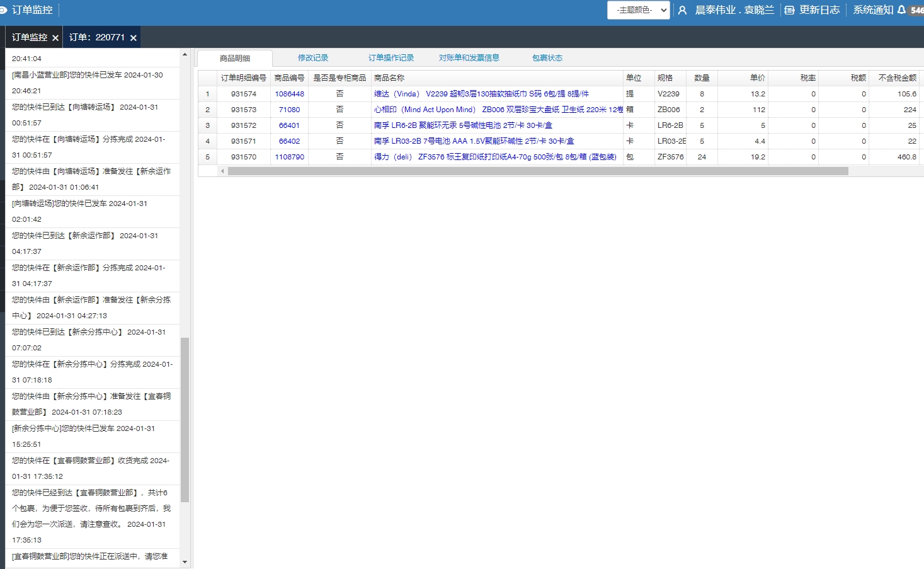This screenshot has width=924, height=569.
Task: Click the 规格 column header
Action: (670, 78)
